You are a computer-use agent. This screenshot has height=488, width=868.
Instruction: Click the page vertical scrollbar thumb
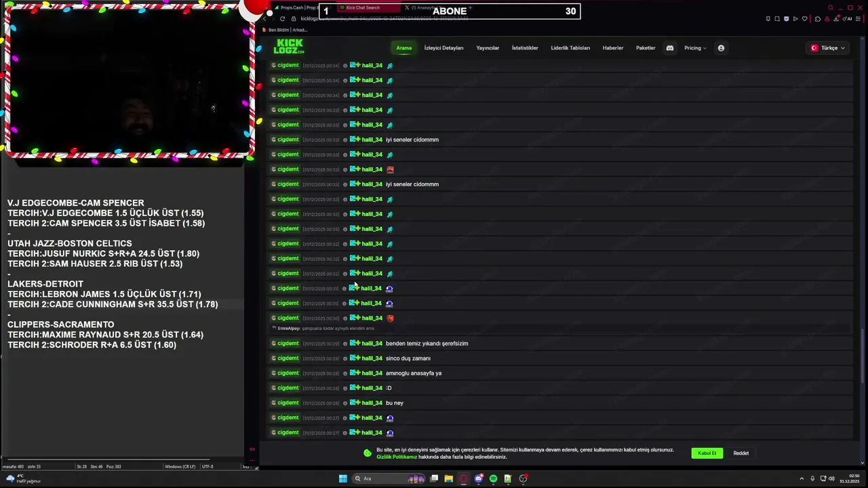862,356
